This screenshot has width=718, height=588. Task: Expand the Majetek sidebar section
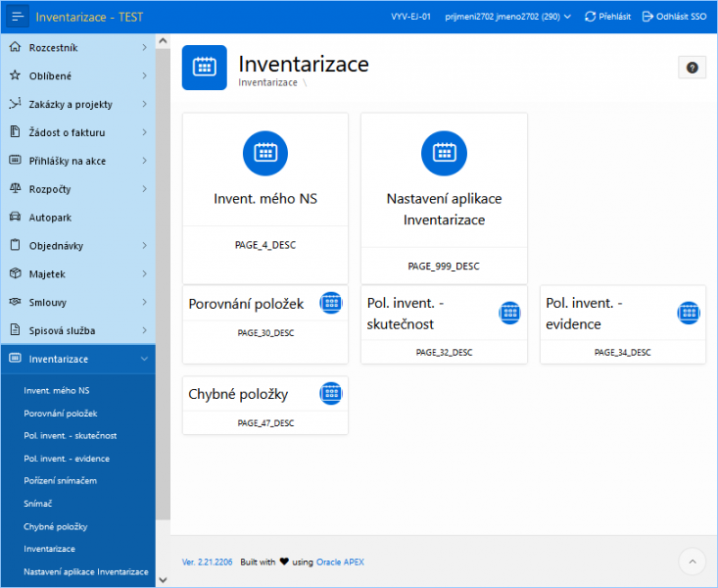(x=144, y=274)
